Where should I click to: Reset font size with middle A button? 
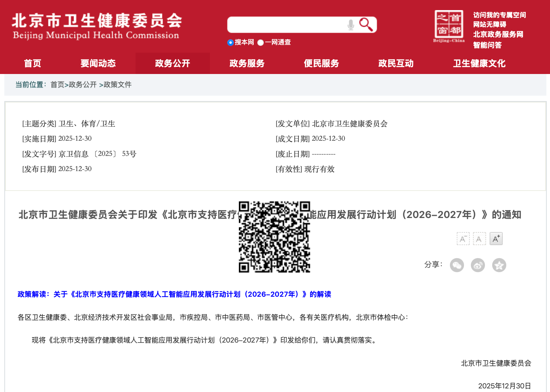pos(479,239)
